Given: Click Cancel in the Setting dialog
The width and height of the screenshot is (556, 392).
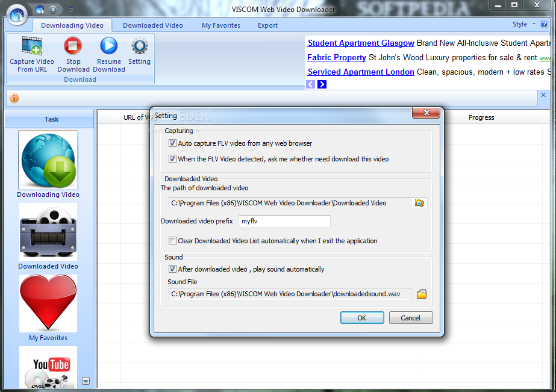Looking at the screenshot, I should (411, 318).
